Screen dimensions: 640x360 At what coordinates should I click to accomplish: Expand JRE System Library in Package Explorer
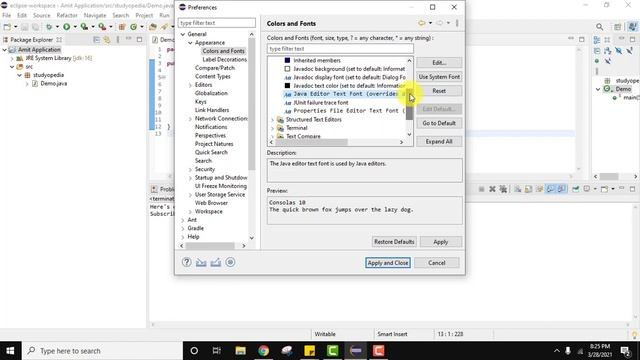(12, 58)
